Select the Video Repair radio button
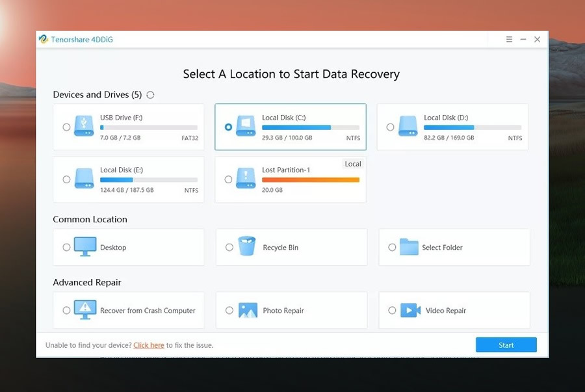This screenshot has height=392, width=585. tap(392, 310)
